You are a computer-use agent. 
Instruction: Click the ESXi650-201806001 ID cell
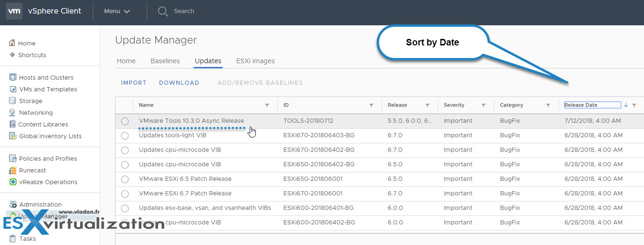(x=313, y=179)
